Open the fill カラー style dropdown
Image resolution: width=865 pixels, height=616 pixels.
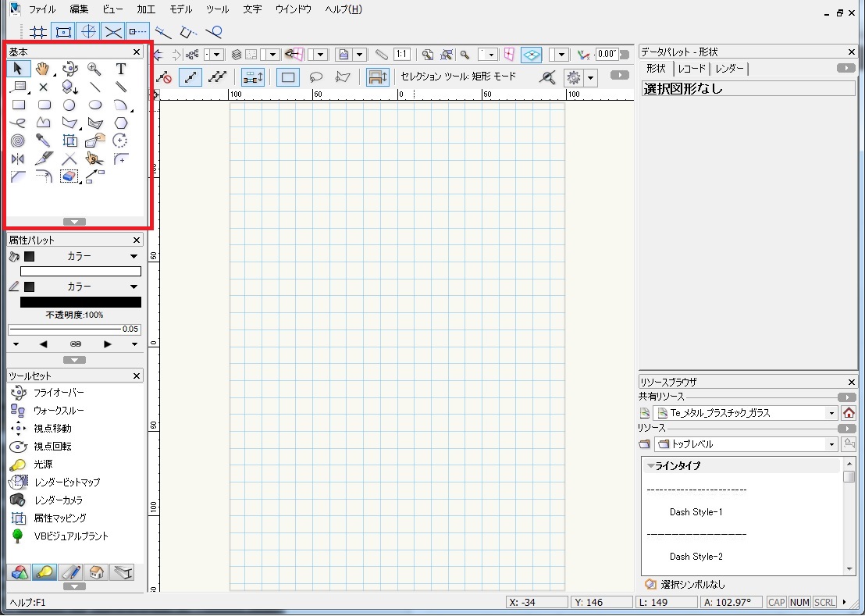pyautogui.click(x=133, y=256)
